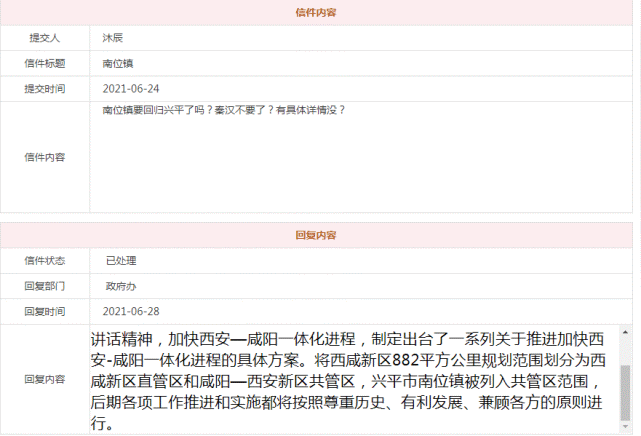Select the submitter name 沐辰
This screenshot has height=436, width=641.
(x=112, y=38)
